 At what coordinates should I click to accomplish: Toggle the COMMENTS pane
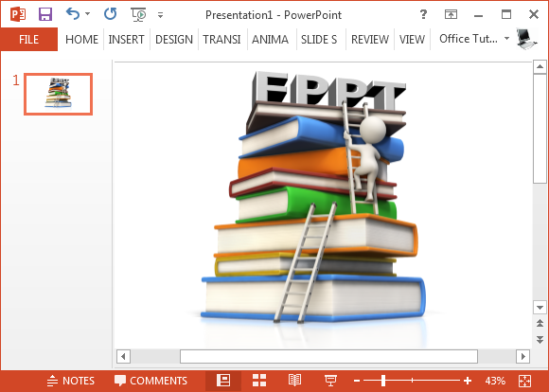(151, 381)
